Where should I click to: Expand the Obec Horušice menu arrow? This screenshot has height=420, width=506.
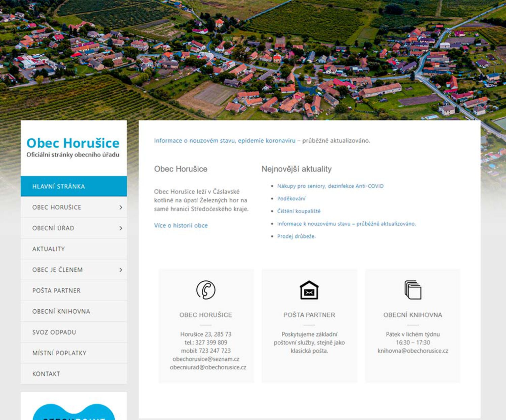click(x=120, y=207)
